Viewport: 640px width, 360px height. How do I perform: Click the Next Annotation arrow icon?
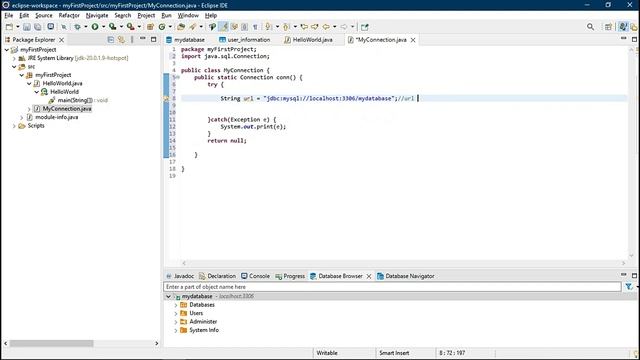pyautogui.click(x=268, y=27)
